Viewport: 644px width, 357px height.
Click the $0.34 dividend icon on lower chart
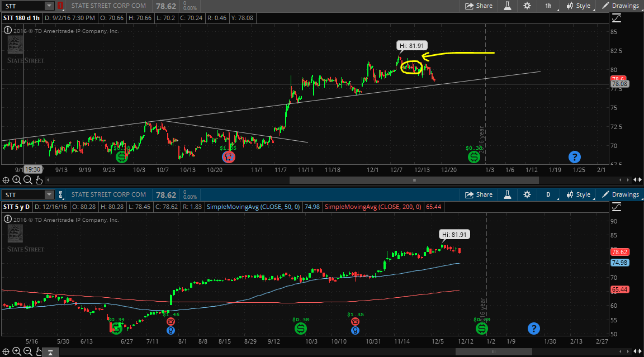116,329
